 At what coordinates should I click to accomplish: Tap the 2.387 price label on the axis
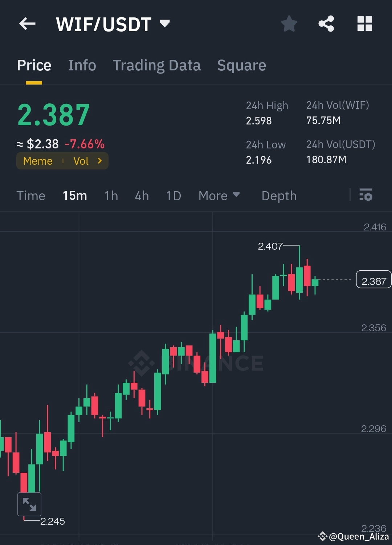tap(374, 280)
